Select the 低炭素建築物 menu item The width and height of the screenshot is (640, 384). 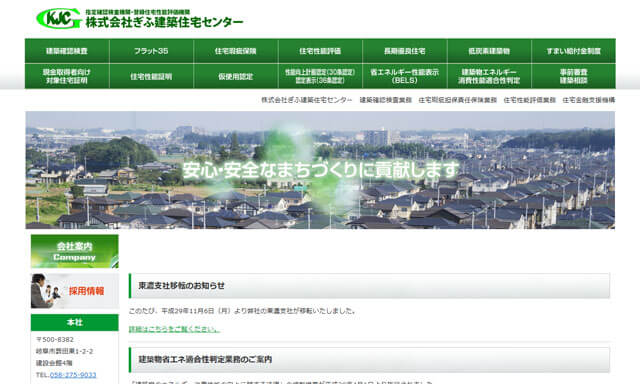click(x=489, y=51)
